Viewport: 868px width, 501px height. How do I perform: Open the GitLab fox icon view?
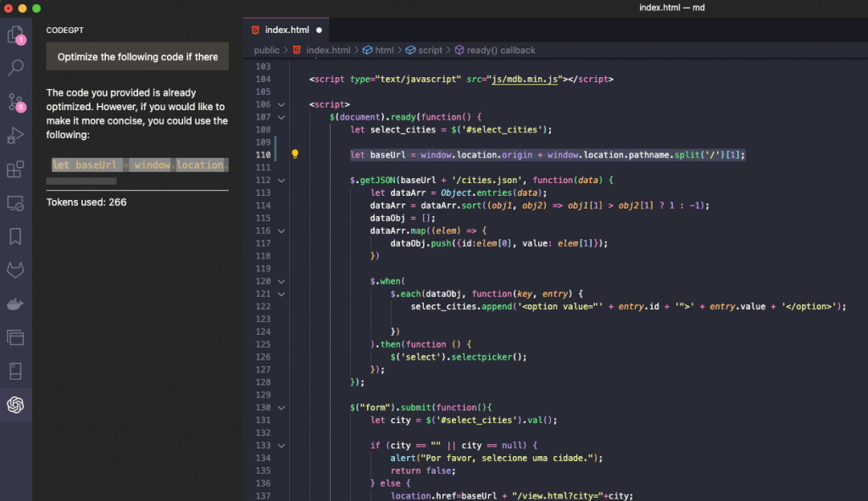pos(15,270)
